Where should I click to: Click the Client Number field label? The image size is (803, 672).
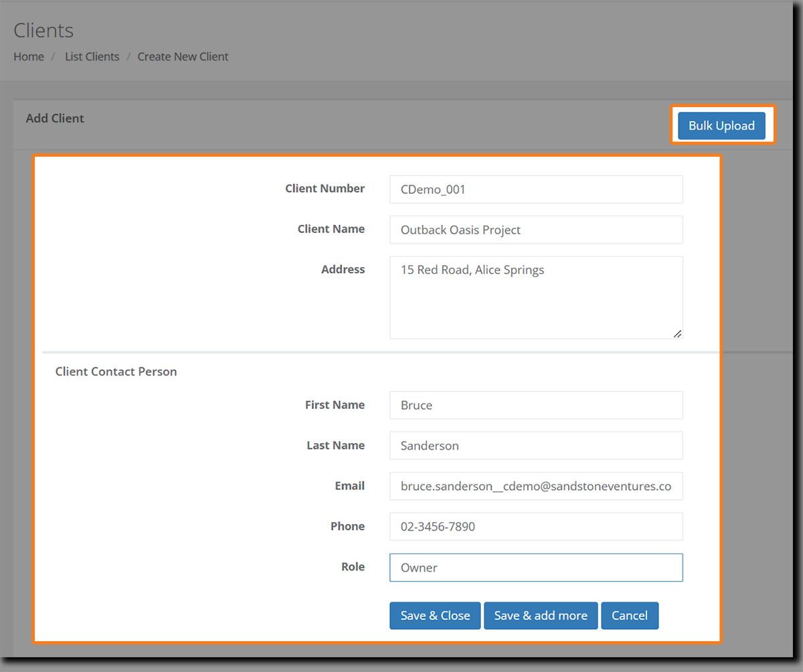click(325, 189)
